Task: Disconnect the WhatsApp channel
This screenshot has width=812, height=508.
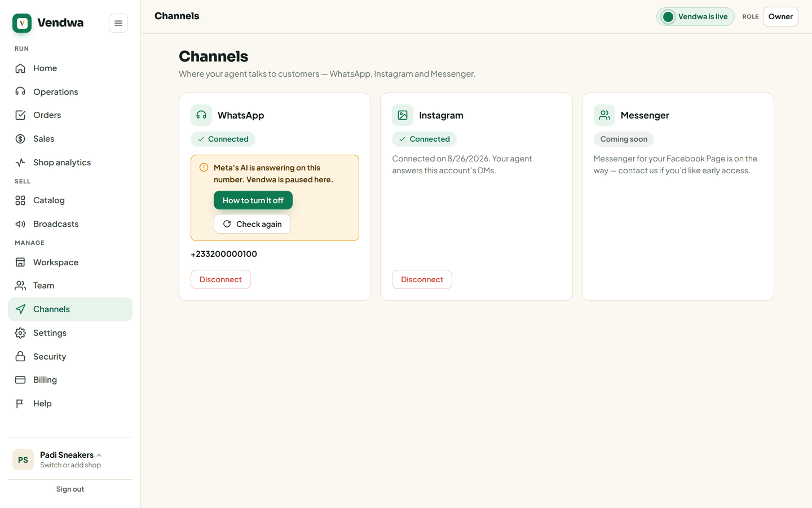Action: (x=220, y=279)
